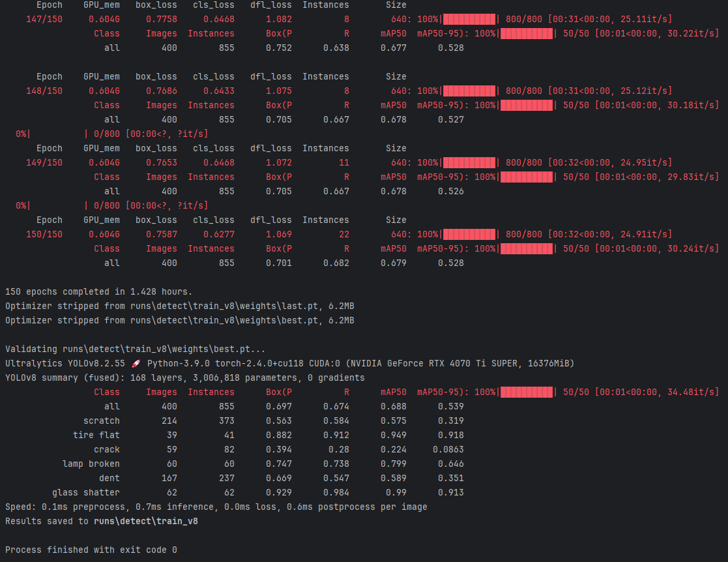728x562 pixels.
Task: Click the dent images count 167
Action: (x=169, y=478)
